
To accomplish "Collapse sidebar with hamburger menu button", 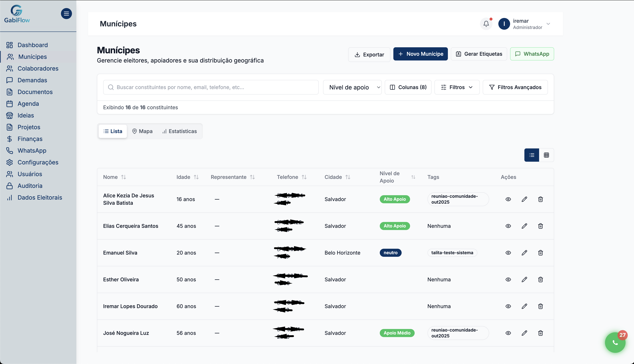I will [66, 14].
